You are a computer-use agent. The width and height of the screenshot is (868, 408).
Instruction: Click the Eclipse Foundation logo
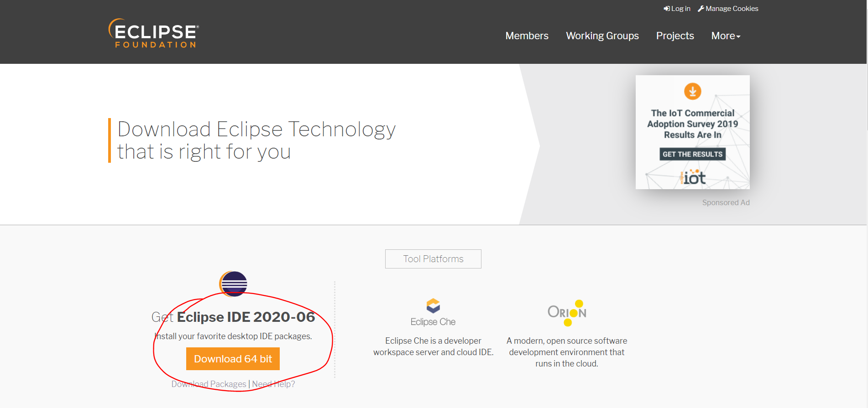pyautogui.click(x=154, y=33)
